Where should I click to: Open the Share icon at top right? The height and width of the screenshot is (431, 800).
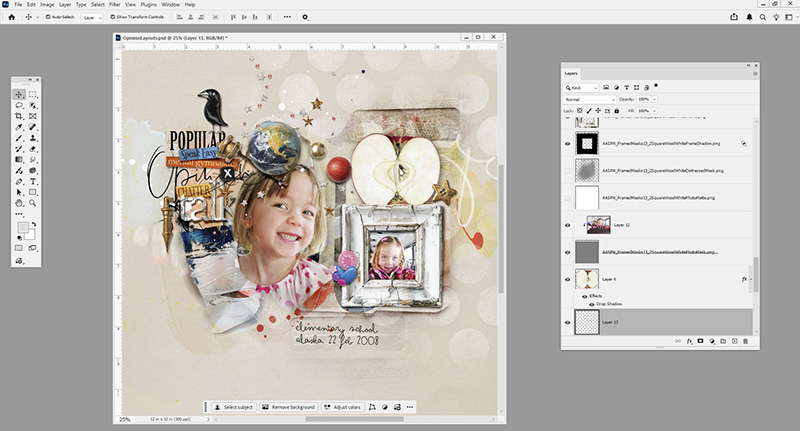point(734,17)
